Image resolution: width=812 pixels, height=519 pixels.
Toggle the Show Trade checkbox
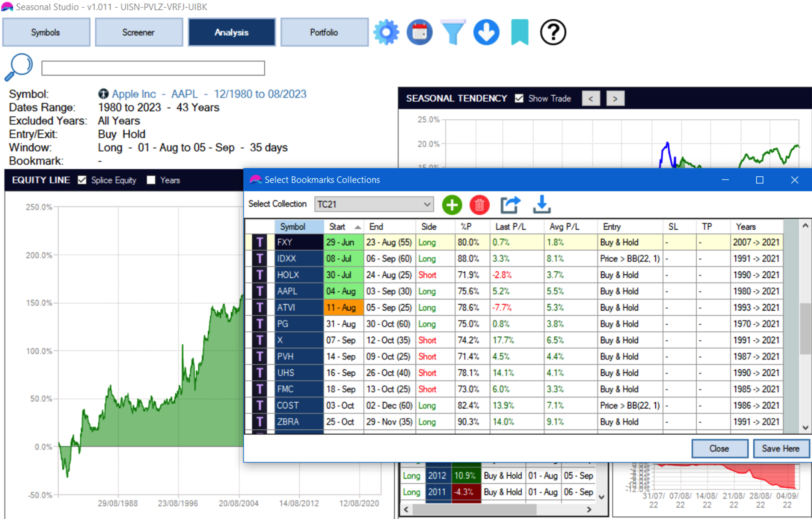point(519,98)
